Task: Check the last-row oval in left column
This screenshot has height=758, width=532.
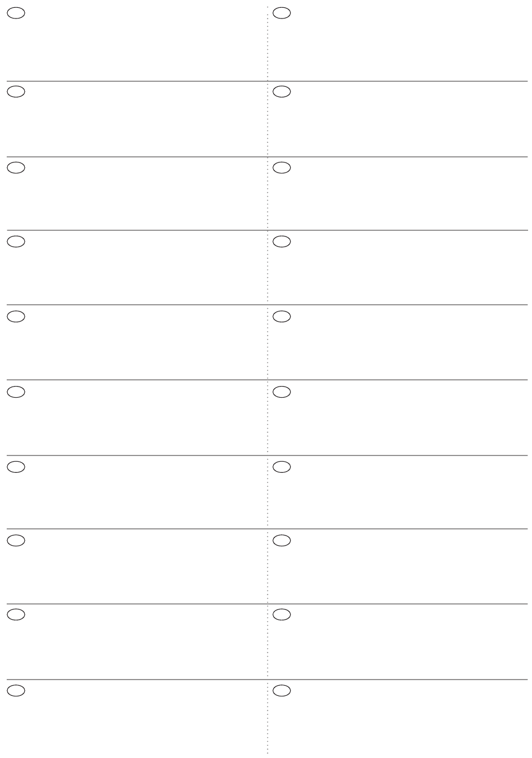Action: click(16, 691)
